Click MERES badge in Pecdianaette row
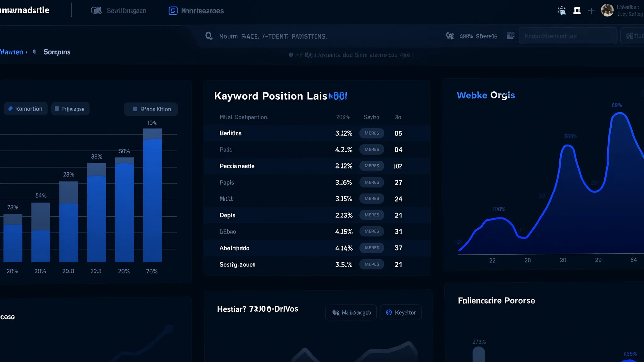Screen dimensions: 644x362 pos(372,166)
